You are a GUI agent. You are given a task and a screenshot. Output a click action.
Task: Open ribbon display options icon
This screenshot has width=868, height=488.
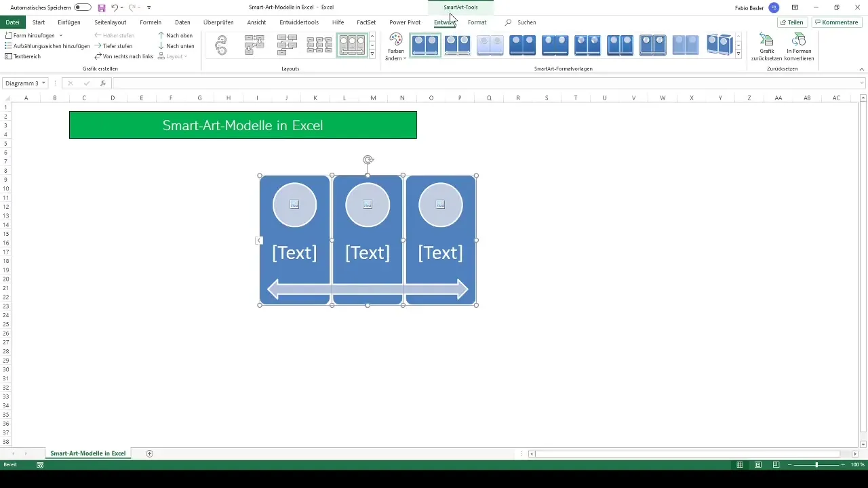[795, 7]
